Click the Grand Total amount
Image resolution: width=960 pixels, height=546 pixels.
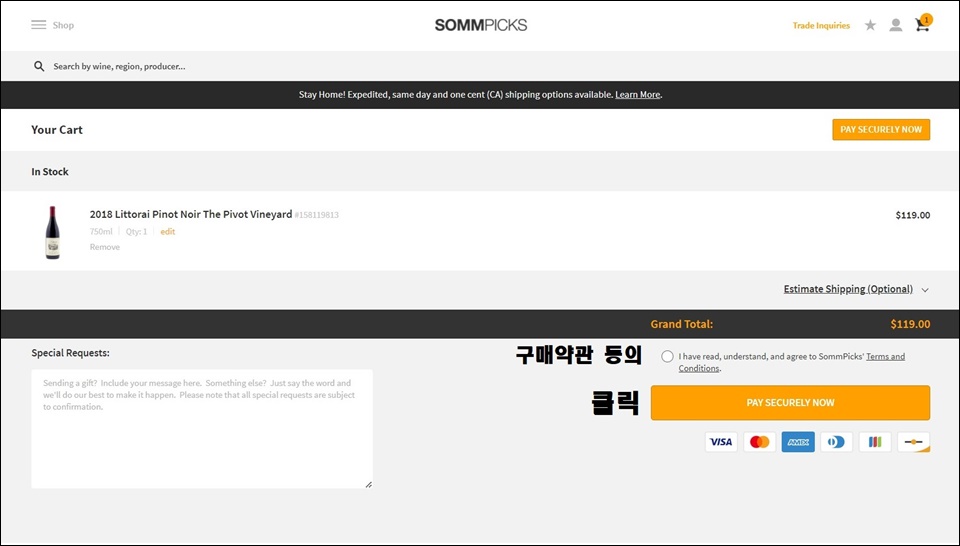click(x=910, y=324)
